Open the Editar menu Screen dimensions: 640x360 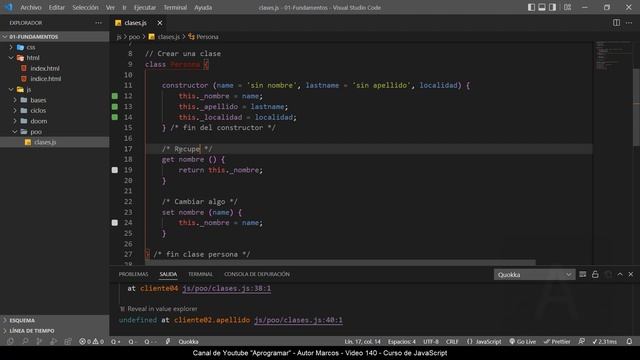point(56,7)
